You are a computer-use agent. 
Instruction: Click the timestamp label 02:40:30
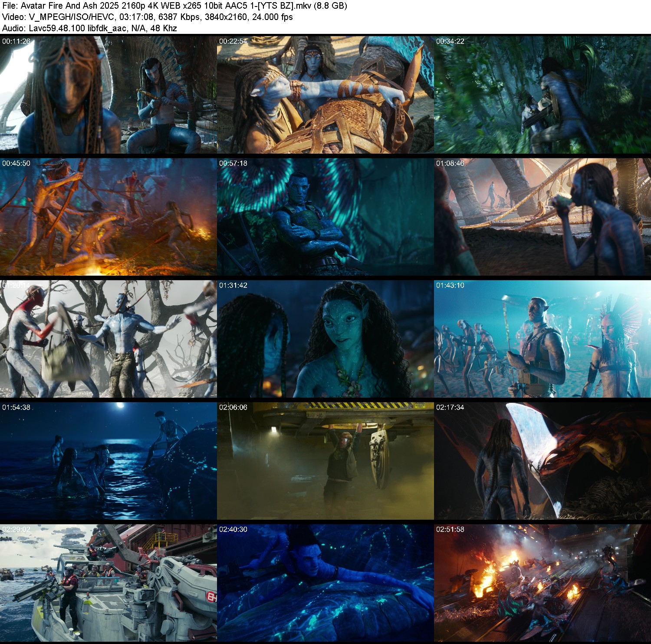coord(233,529)
